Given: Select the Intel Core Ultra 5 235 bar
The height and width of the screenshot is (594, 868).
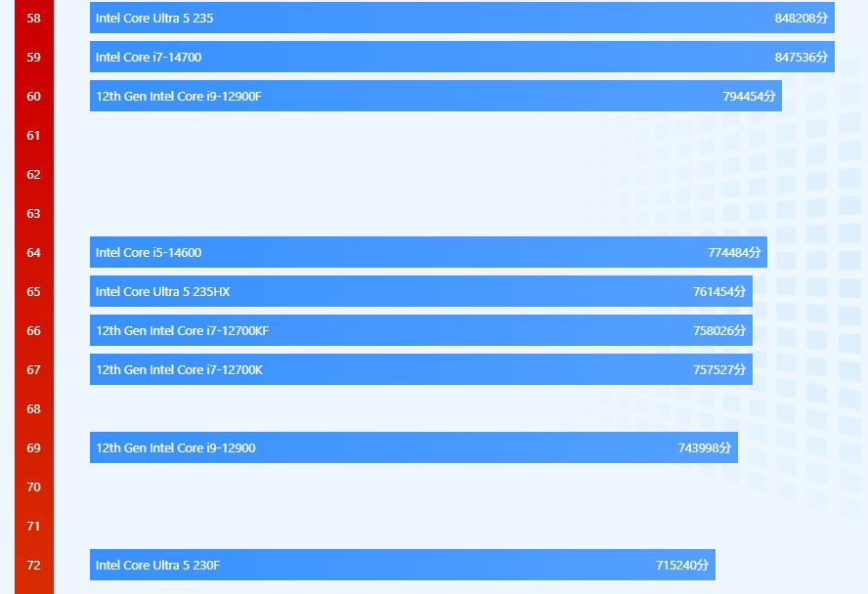Looking at the screenshot, I should click(x=462, y=18).
